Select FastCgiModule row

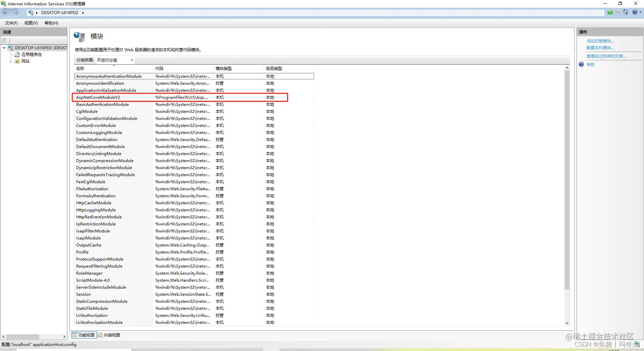(194, 182)
